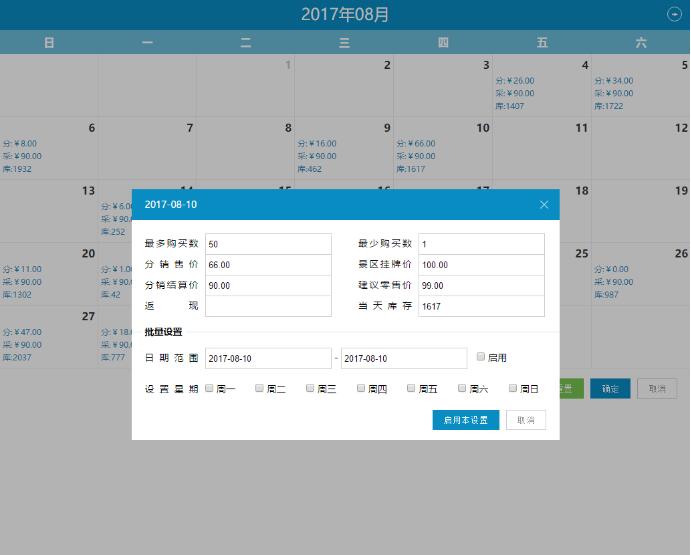691x555 pixels.
Task: Select calendar day 9
Action: tap(344, 148)
